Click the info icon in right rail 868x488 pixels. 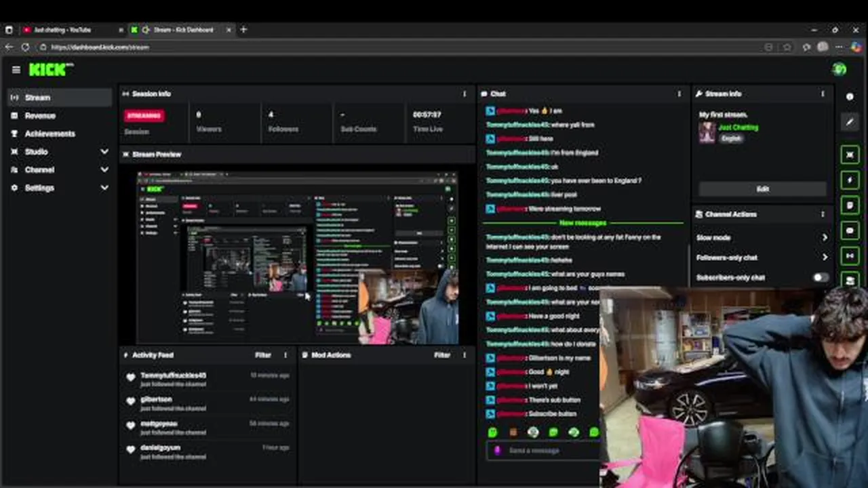tap(850, 97)
